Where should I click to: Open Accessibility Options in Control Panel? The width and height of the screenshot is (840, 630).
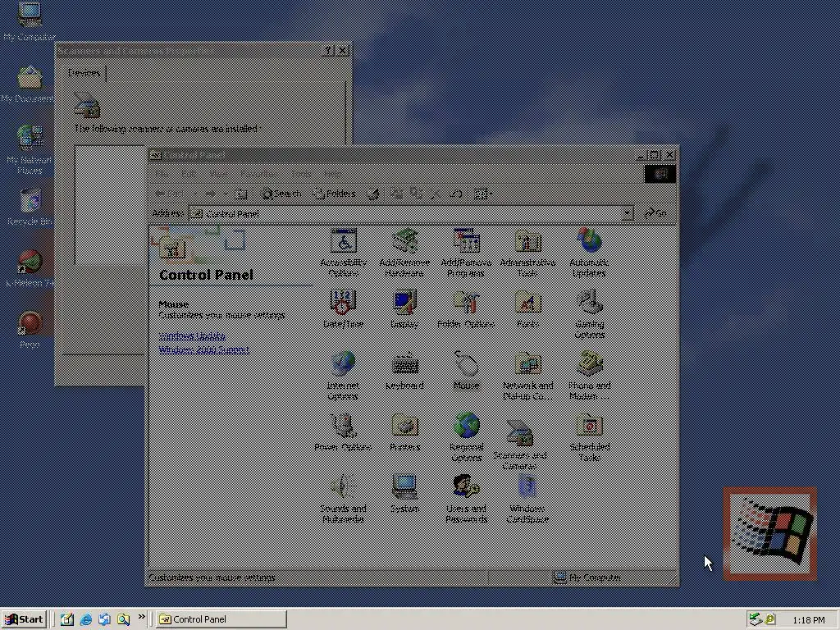pyautogui.click(x=344, y=253)
